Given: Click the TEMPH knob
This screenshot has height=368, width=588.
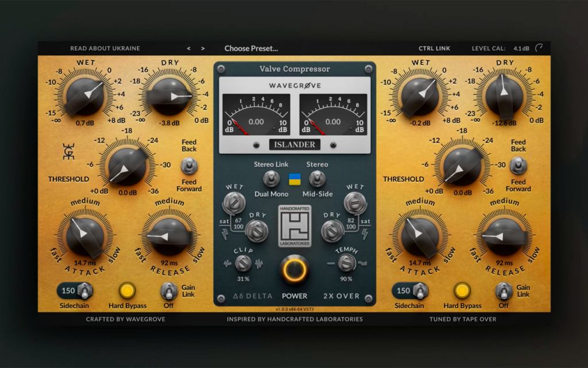Looking at the screenshot, I should [x=346, y=263].
